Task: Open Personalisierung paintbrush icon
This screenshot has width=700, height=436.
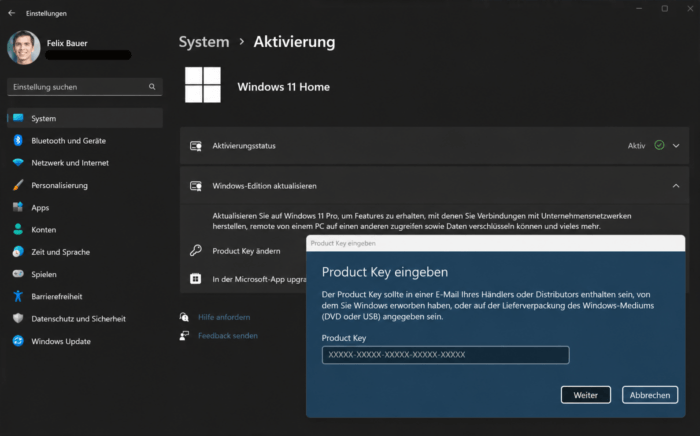Action: pyautogui.click(x=18, y=185)
